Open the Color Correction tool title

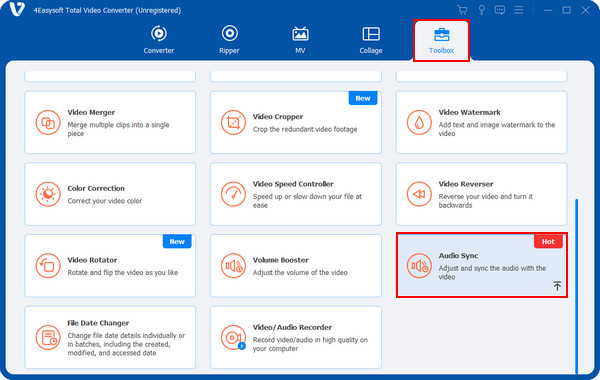(x=96, y=188)
